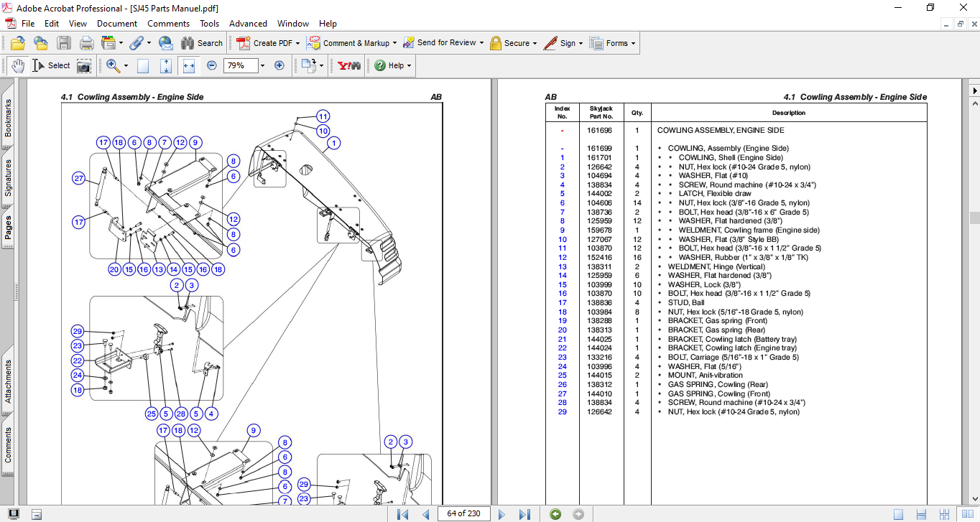The image size is (980, 522).
Task: Click the Zoom In plus button
Action: pos(279,65)
